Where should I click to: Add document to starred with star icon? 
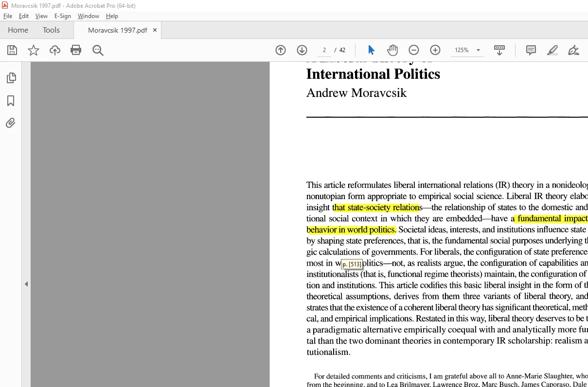tap(34, 50)
